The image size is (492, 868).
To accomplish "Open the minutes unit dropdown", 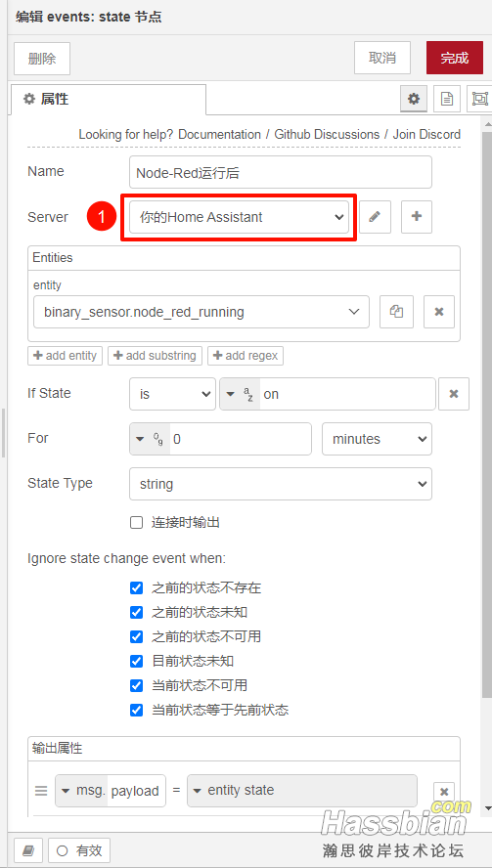I will tap(377, 439).
